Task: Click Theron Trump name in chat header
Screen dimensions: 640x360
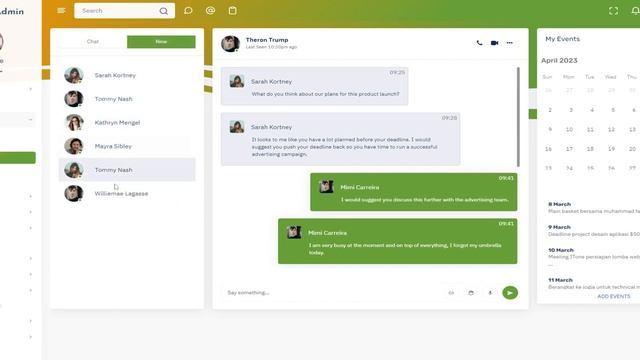Action: click(x=267, y=40)
